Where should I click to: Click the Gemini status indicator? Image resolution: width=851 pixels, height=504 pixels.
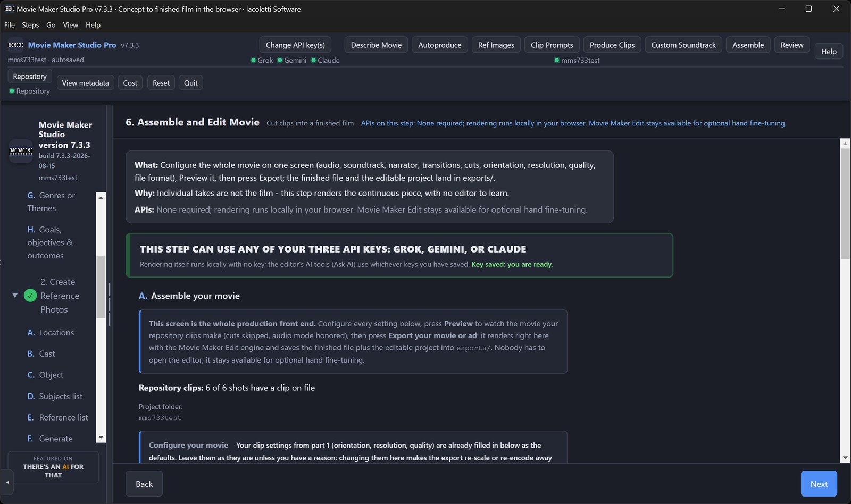tap(292, 60)
